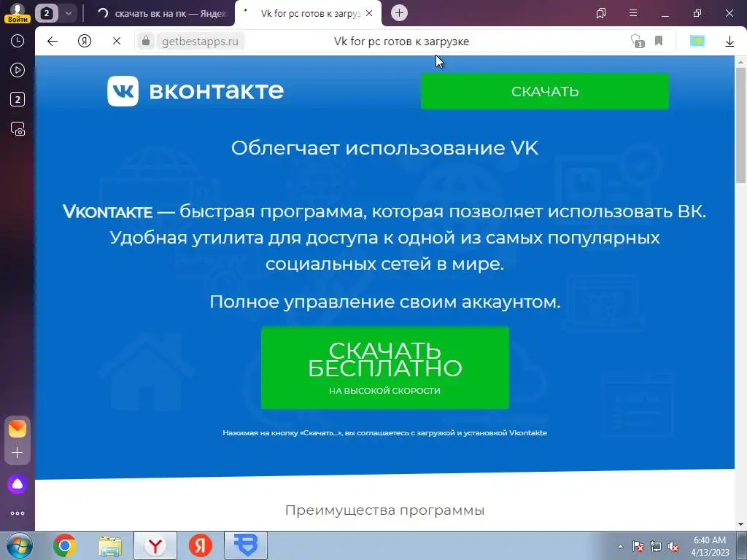747x560 pixels.
Task: Click the VK logo icon on the page
Action: (123, 91)
